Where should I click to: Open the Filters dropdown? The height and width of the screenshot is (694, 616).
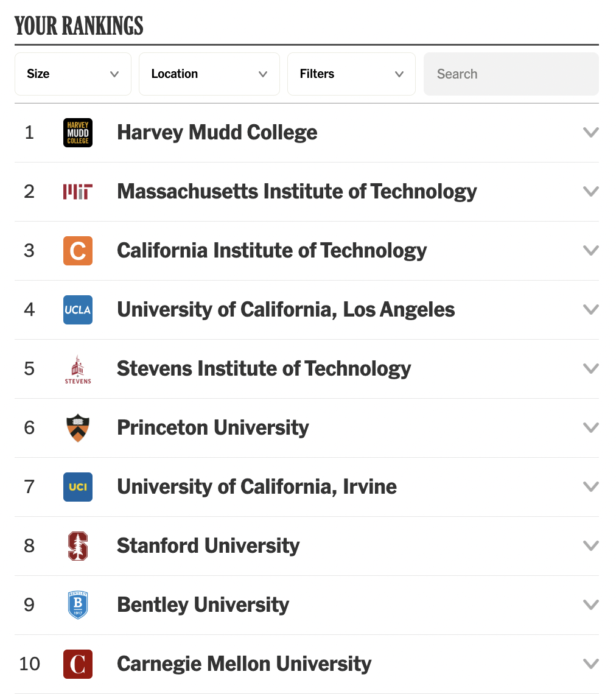pos(351,74)
